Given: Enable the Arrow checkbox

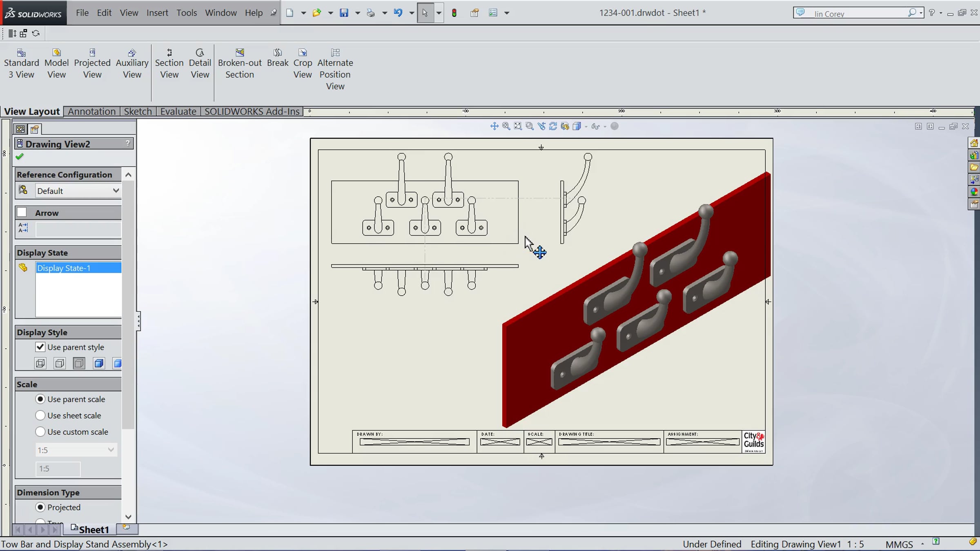Looking at the screenshot, I should [22, 213].
